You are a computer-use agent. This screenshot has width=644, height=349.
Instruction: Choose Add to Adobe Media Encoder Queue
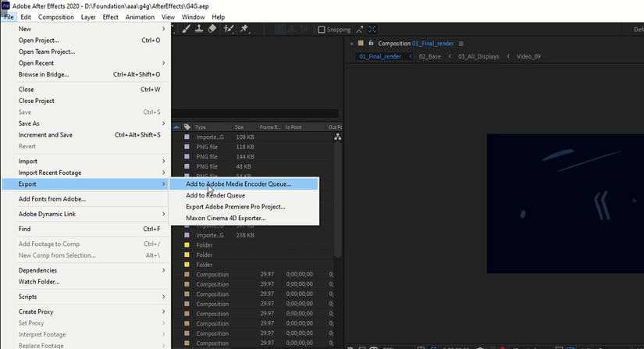tap(238, 184)
